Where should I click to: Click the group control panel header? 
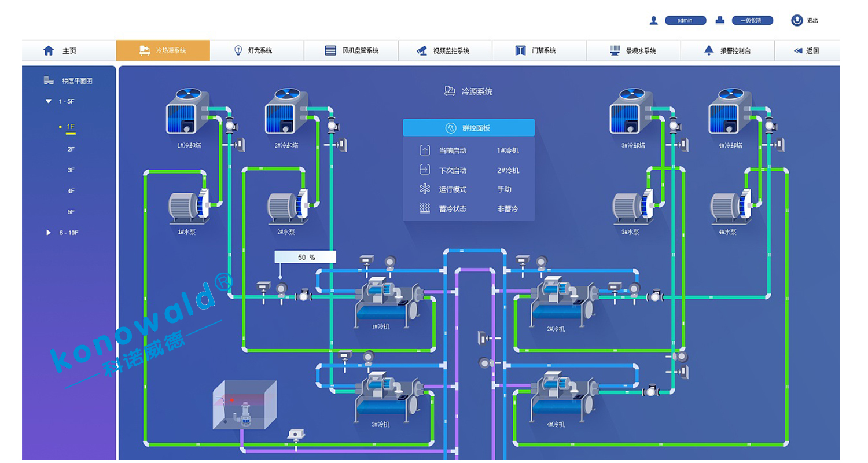[x=468, y=128]
